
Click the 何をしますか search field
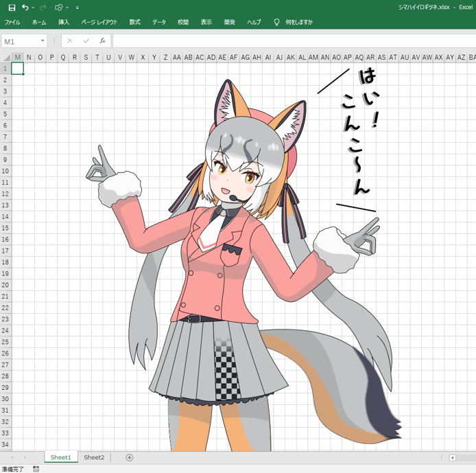pos(299,22)
